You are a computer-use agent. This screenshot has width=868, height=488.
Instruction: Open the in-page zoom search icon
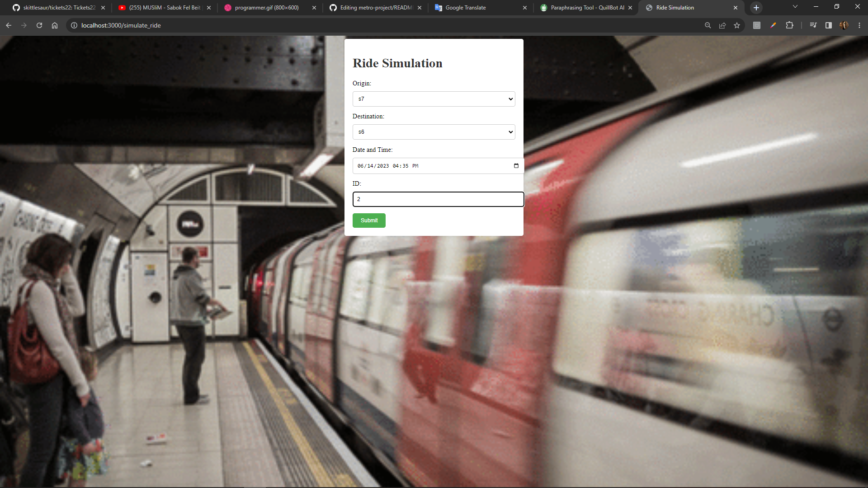point(708,25)
